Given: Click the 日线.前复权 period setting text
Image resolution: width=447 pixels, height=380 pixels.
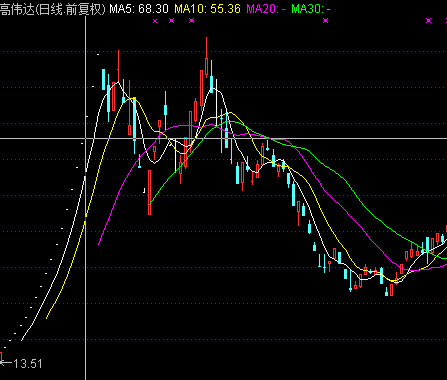Looking at the screenshot, I should coord(70,9).
